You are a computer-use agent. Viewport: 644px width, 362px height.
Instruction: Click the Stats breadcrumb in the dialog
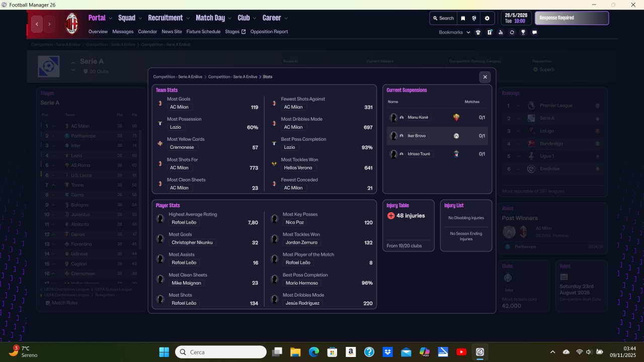pos(268,77)
